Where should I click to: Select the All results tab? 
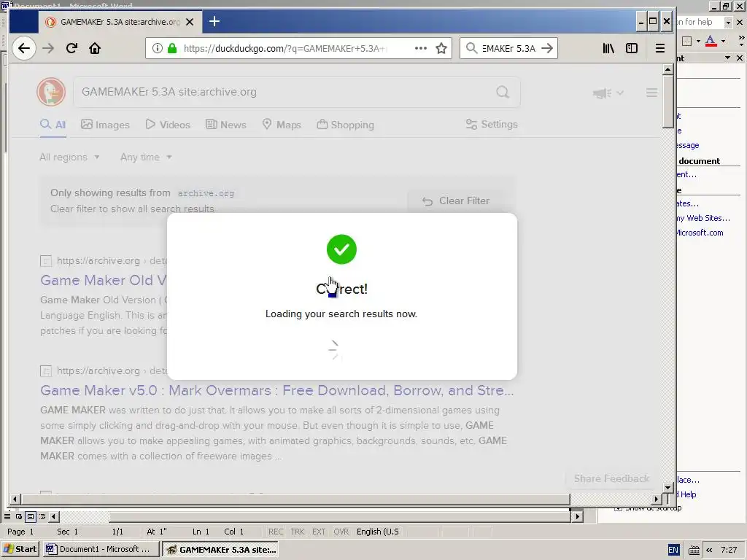pyautogui.click(x=53, y=125)
